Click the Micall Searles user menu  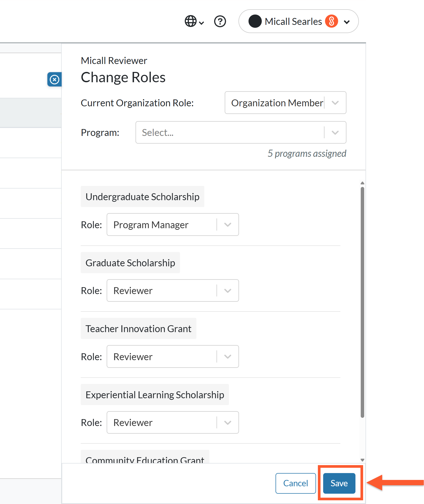pos(299,21)
